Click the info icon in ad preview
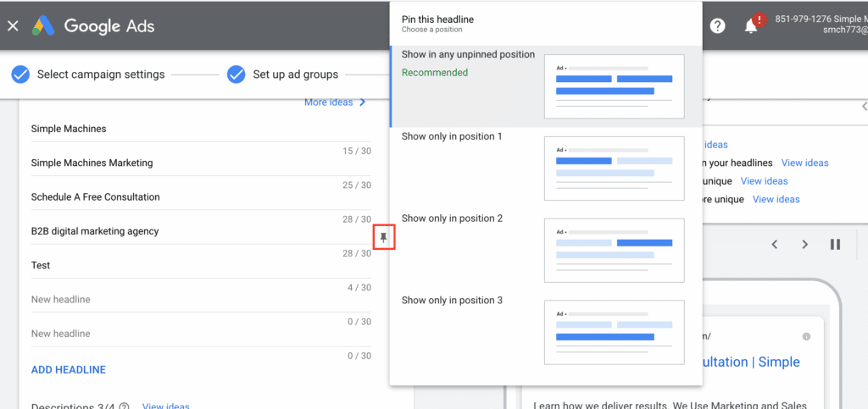 point(807,336)
